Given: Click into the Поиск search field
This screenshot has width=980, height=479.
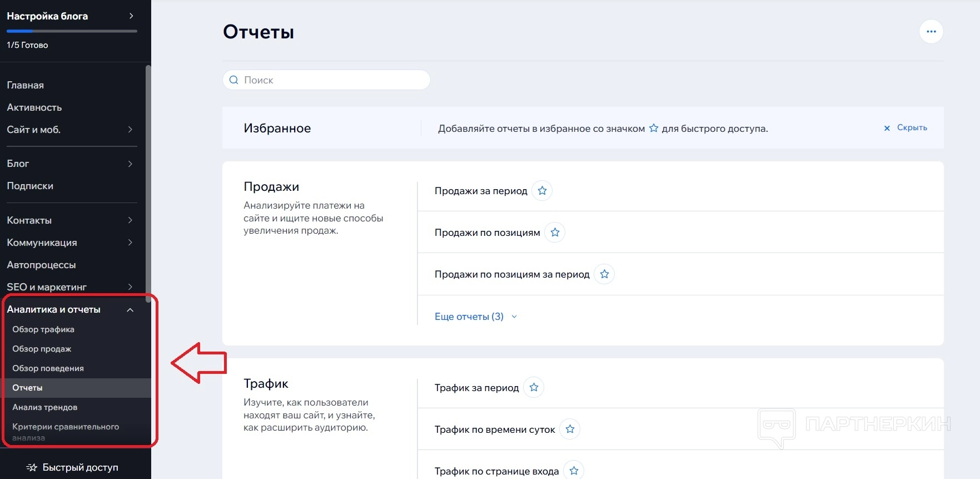Looking at the screenshot, I should point(334,80).
